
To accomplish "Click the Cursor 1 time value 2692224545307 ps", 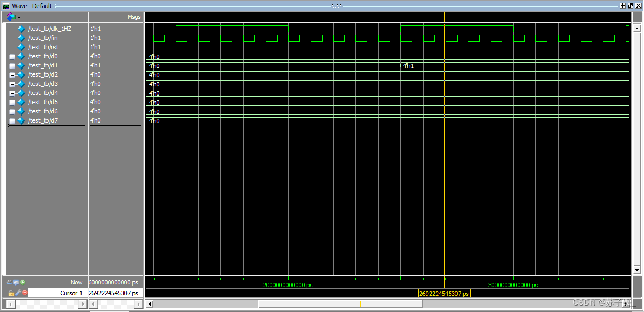I will coord(113,293).
